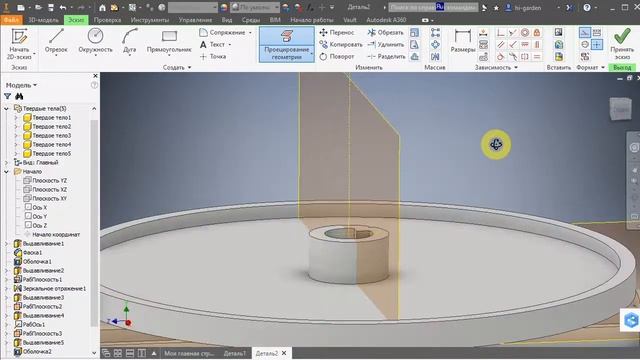Pick the Разделить split tool
The width and height of the screenshot is (640, 360).
pyautogui.click(x=386, y=57)
